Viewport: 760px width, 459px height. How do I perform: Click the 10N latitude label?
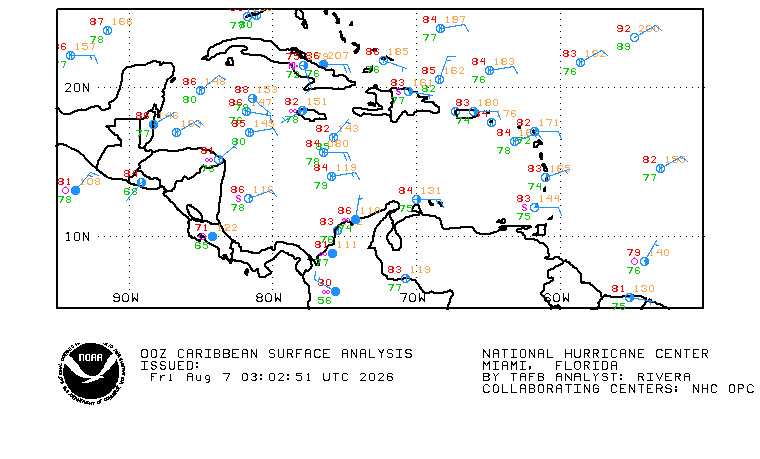(x=77, y=237)
